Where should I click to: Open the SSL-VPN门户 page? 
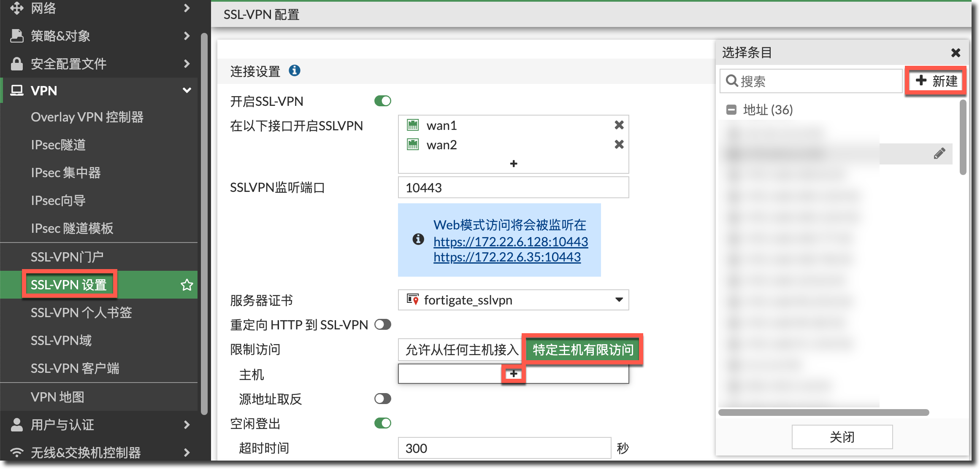pos(67,256)
